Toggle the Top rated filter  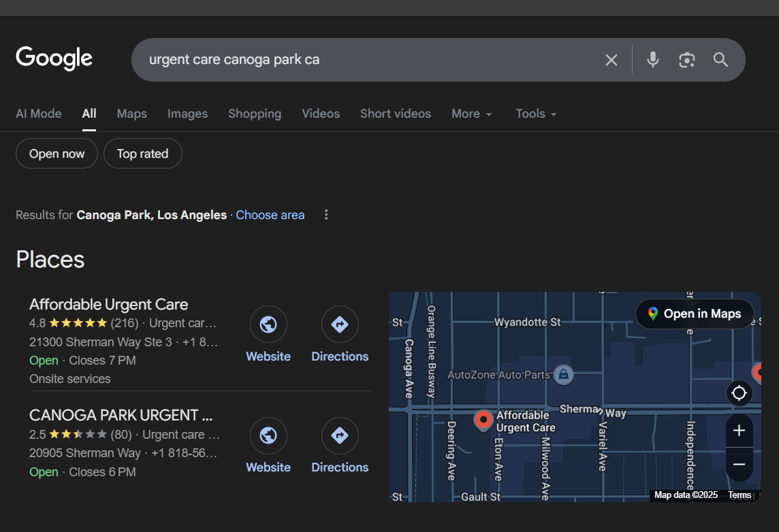click(x=142, y=154)
